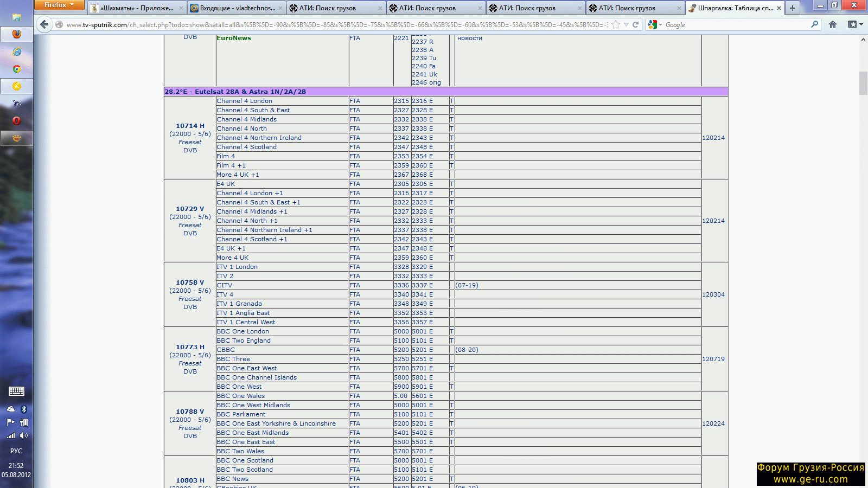Viewport: 868px width, 488px height.
Task: Go back with the browser back arrow
Action: tap(44, 24)
